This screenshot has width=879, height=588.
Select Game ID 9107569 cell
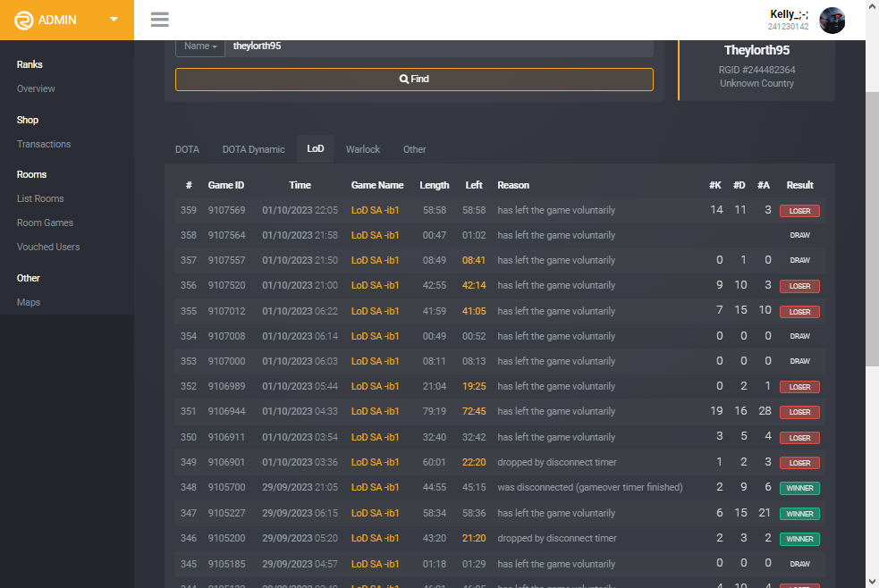tap(226, 211)
